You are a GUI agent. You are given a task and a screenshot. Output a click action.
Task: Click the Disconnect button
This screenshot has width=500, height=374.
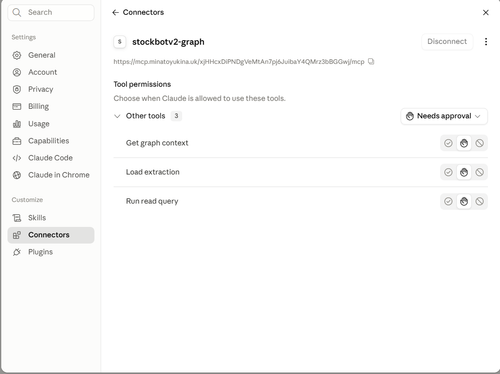coord(447,42)
